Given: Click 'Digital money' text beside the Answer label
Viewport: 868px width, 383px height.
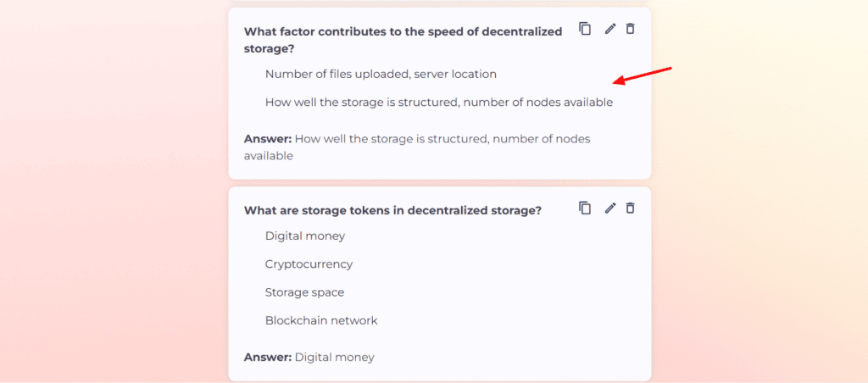Looking at the screenshot, I should pyautogui.click(x=335, y=358).
